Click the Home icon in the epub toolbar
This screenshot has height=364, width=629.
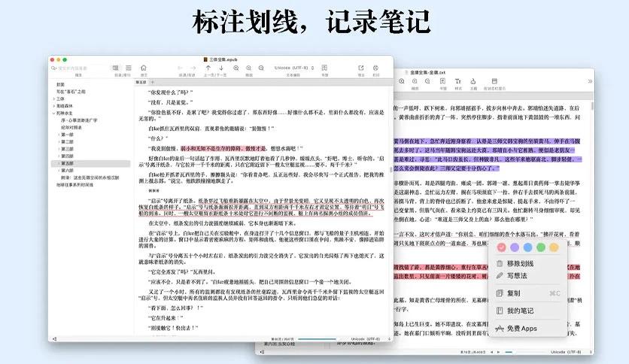tap(144, 68)
